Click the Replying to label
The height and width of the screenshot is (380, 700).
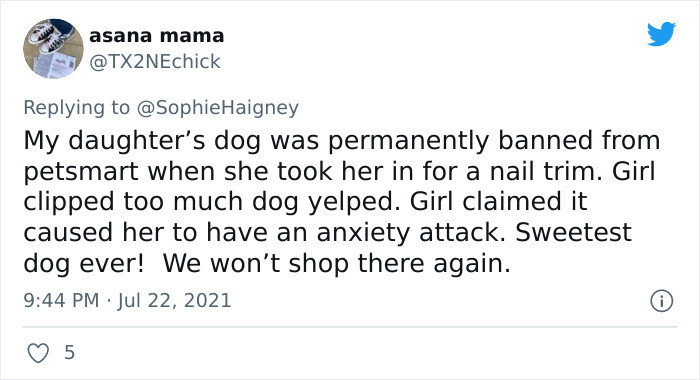[76, 108]
